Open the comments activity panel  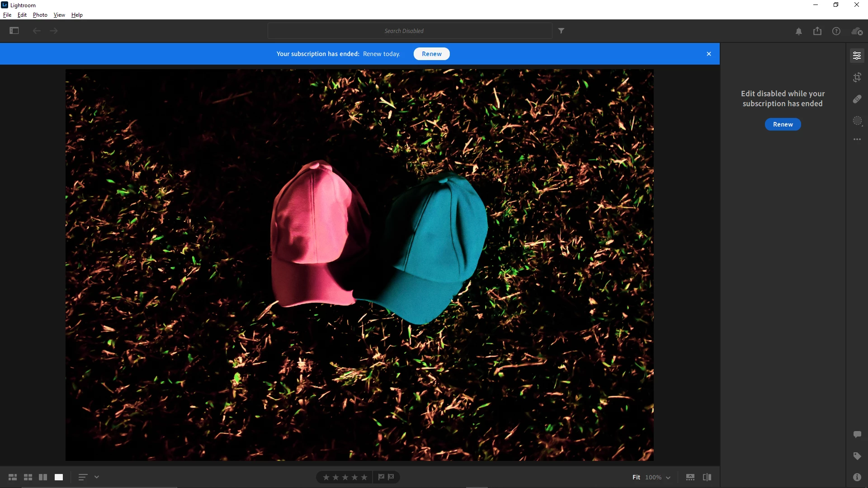tap(857, 434)
